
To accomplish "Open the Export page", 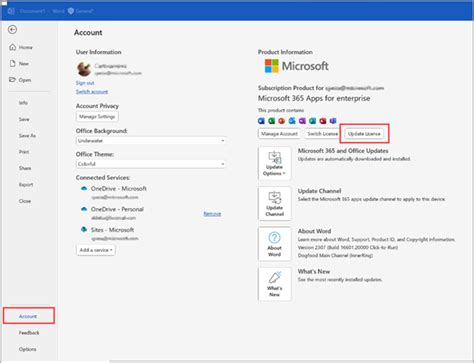I will (x=26, y=184).
